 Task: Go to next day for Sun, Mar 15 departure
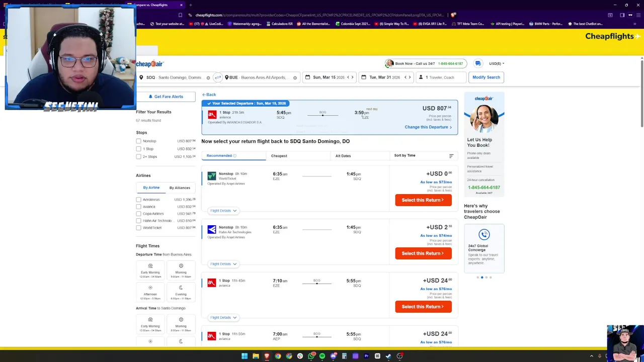click(x=352, y=77)
